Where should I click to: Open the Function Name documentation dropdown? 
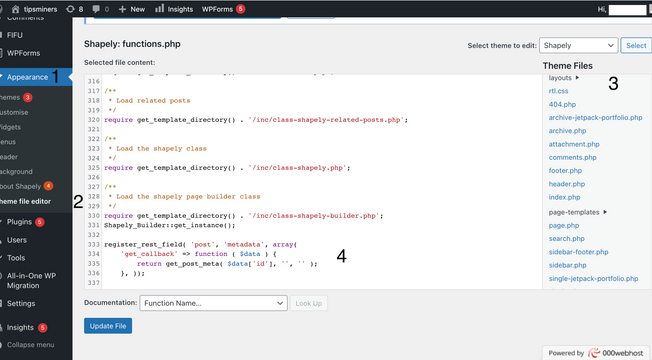coord(213,303)
